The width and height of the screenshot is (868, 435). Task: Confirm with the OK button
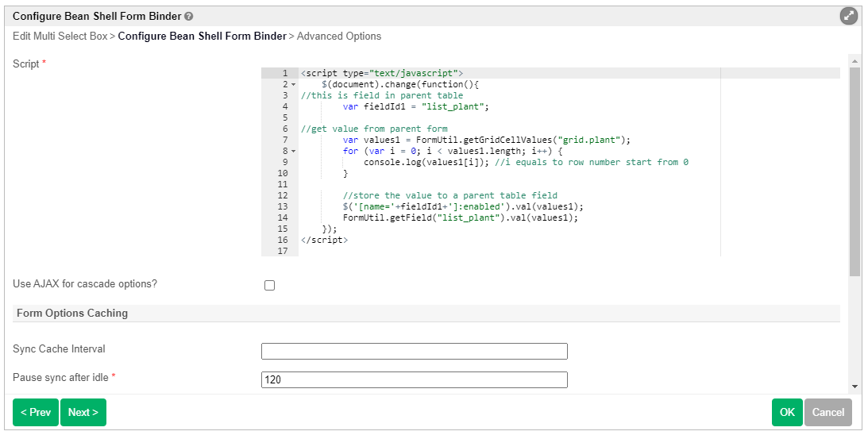pos(787,413)
